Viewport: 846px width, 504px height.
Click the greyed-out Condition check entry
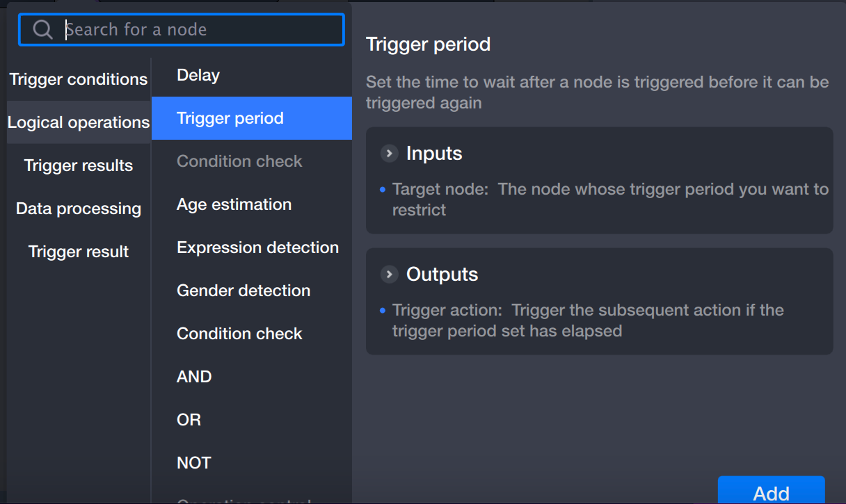[239, 161]
